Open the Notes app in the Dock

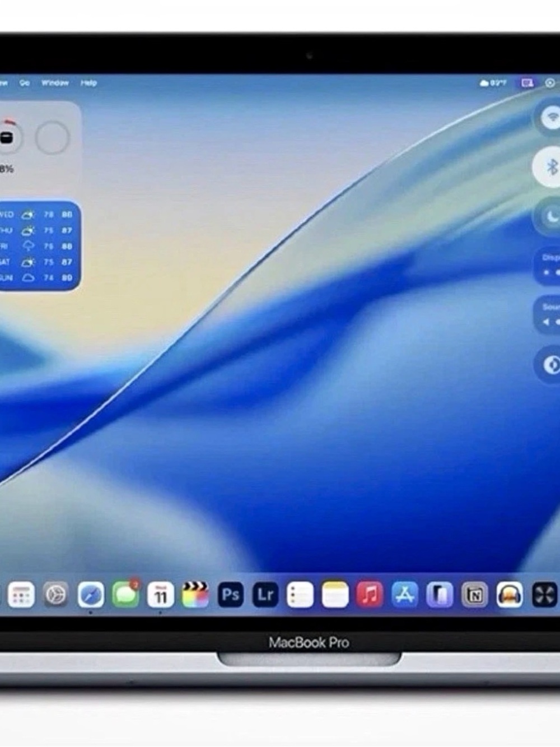pos(335,595)
